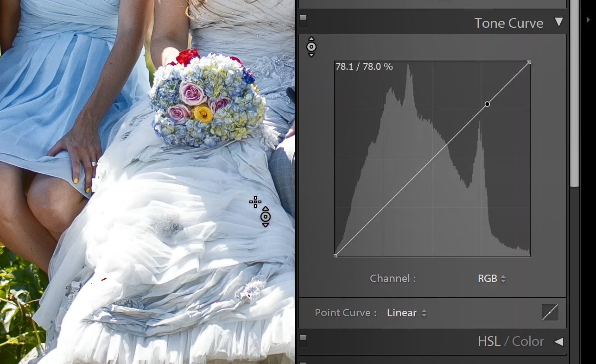596x364 pixels.
Task: Toggle the Tone Curve panel on/off switch
Action: [x=304, y=20]
